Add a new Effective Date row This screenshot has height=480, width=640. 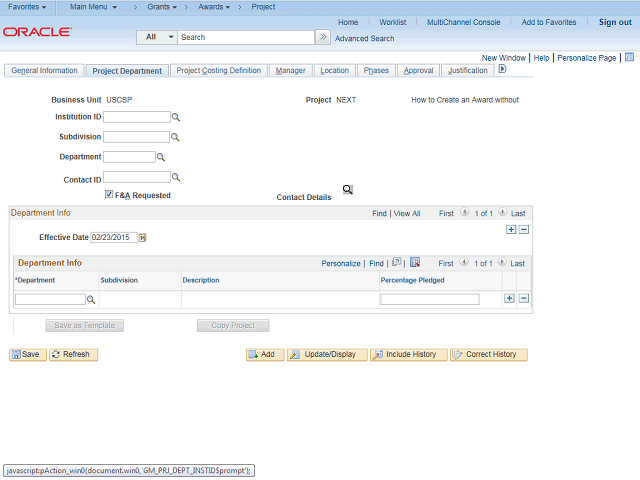pos(511,230)
